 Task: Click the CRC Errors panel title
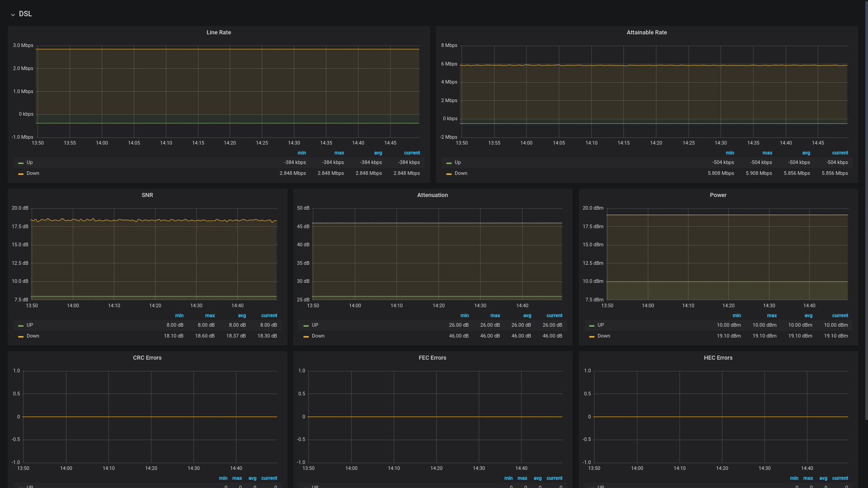coord(147,358)
